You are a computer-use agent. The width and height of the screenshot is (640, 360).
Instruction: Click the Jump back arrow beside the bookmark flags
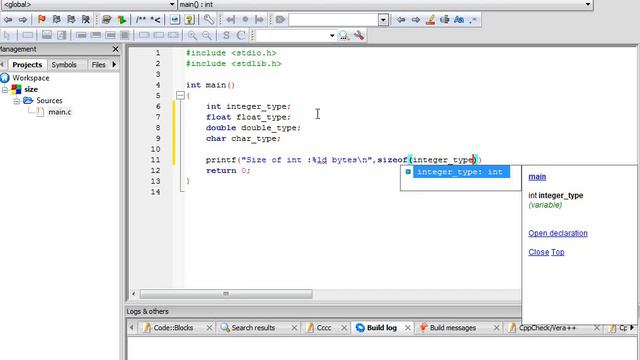pyautogui.click(x=8, y=20)
